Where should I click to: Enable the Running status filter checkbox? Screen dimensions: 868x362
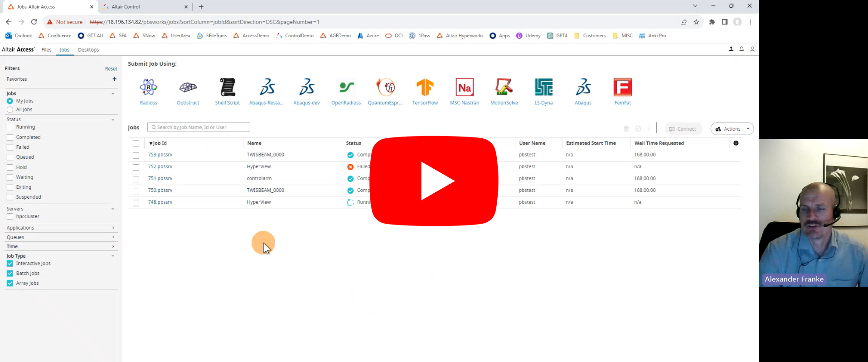10,127
